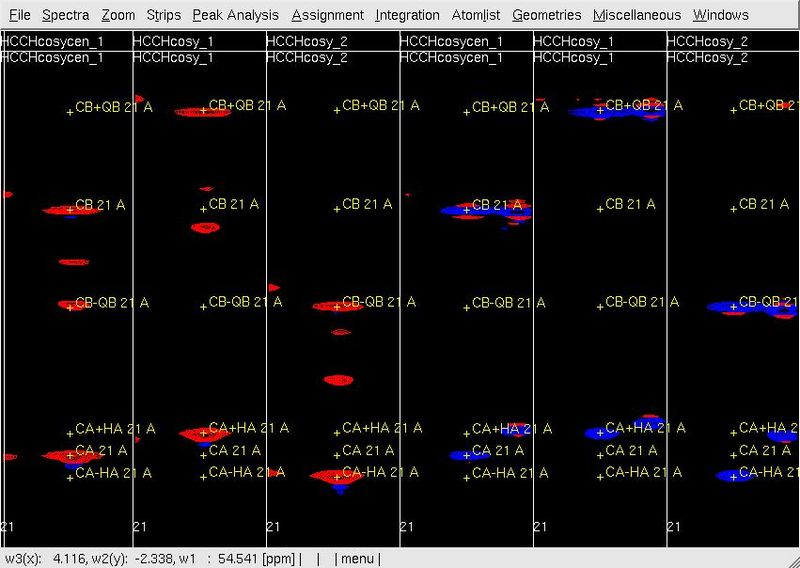This screenshot has width=800, height=568.
Task: Open the Zoom menu
Action: pos(118,15)
